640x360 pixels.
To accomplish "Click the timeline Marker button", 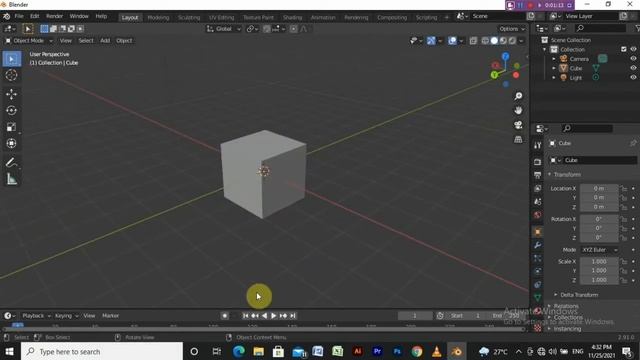I will pyautogui.click(x=110, y=316).
